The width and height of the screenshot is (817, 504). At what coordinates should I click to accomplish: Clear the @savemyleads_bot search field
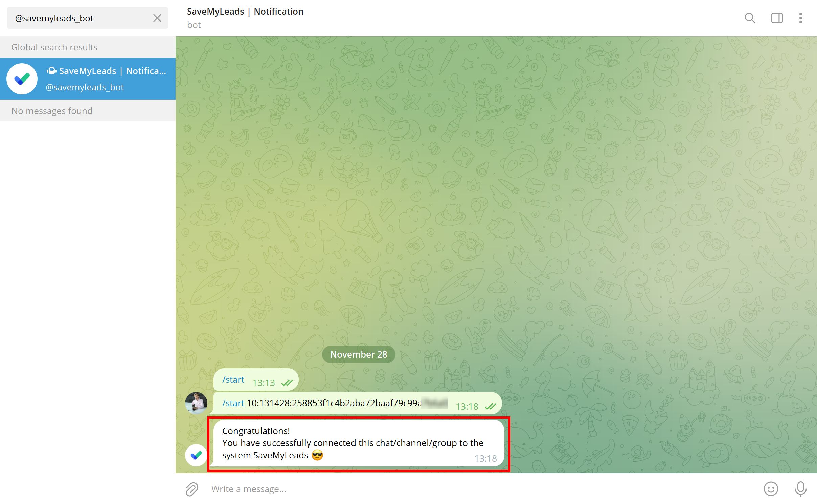(x=156, y=18)
